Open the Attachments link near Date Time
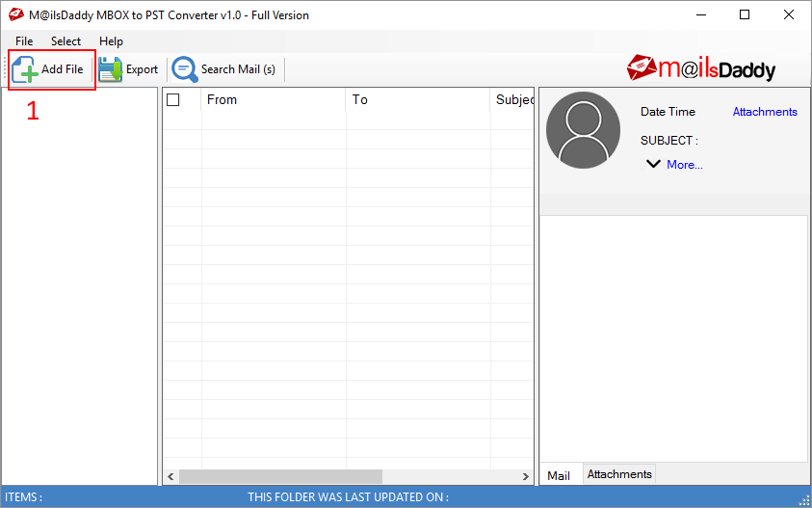 (x=765, y=112)
